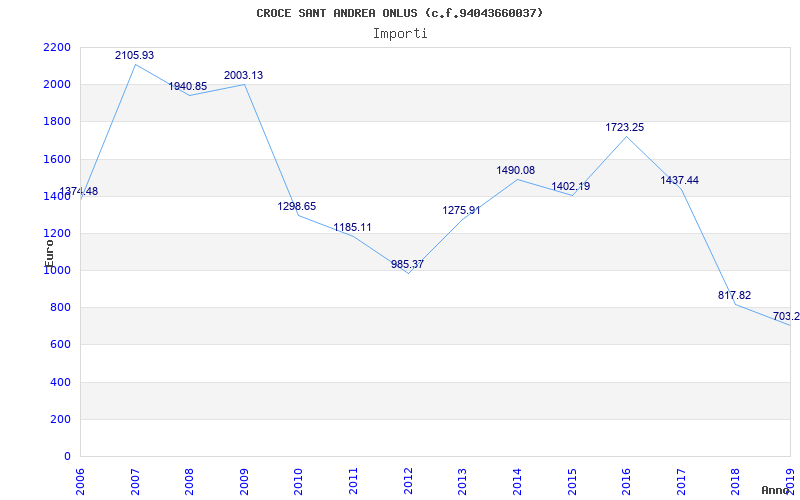Select the 1185.11 data label
Screen dimensions: 800x500
[x=352, y=227]
